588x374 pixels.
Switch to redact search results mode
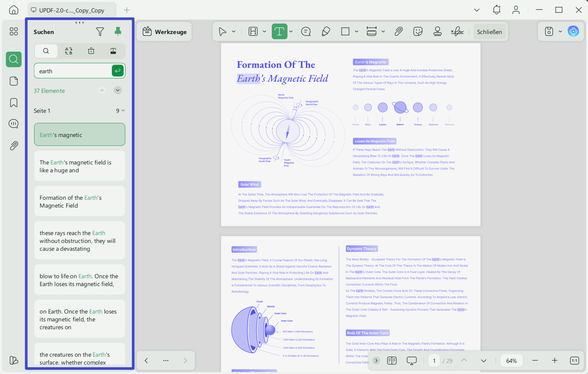click(113, 51)
